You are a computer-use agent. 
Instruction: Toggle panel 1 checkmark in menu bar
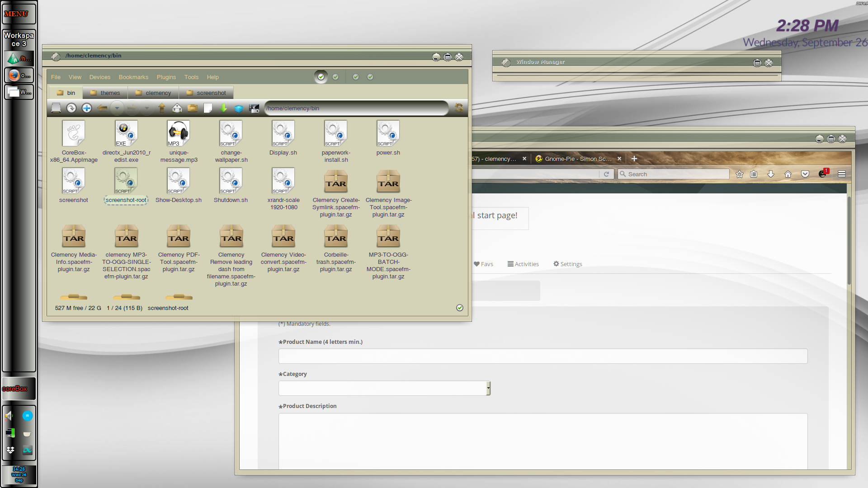321,77
